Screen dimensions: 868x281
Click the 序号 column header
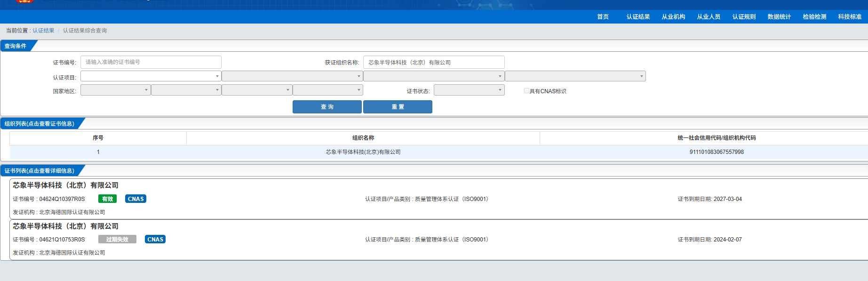click(x=98, y=138)
